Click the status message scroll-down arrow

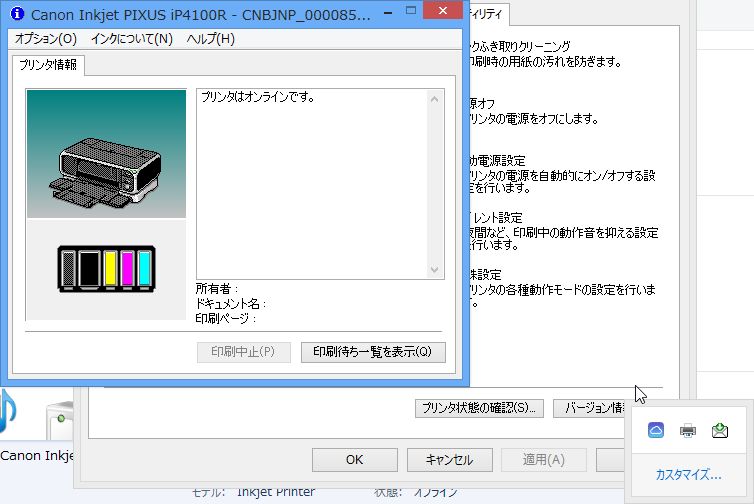(435, 269)
